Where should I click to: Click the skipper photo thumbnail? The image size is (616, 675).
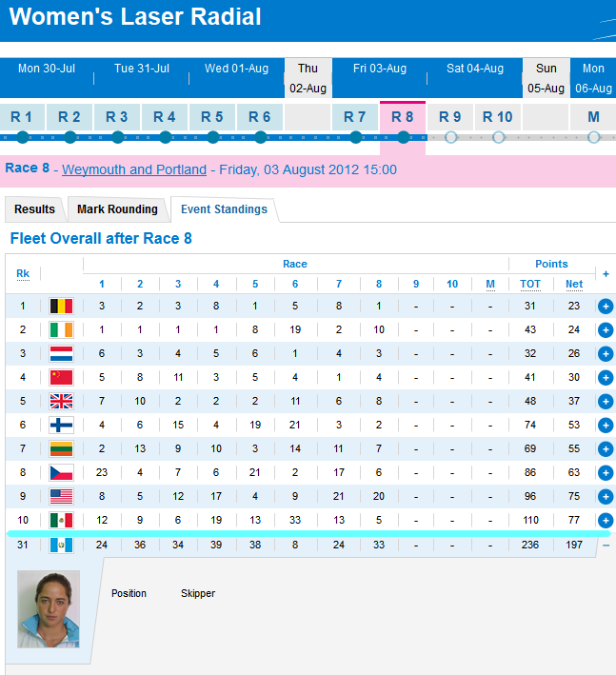tap(49, 608)
